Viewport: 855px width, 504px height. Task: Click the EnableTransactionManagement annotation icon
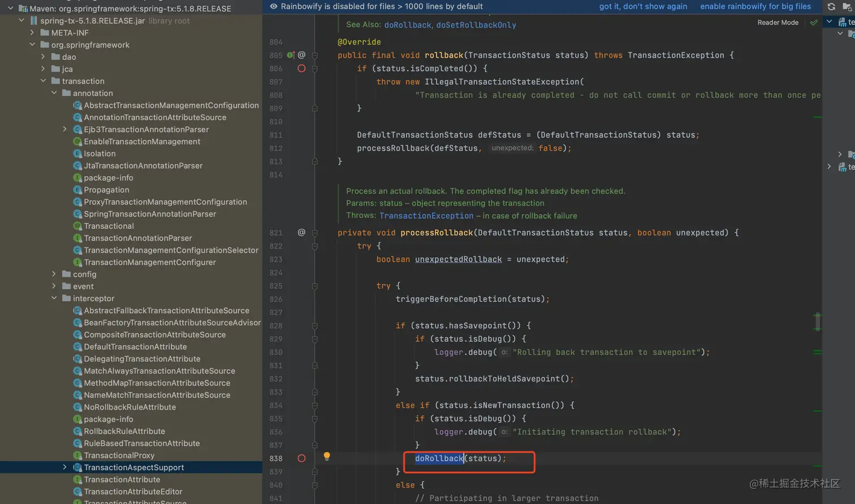point(77,141)
